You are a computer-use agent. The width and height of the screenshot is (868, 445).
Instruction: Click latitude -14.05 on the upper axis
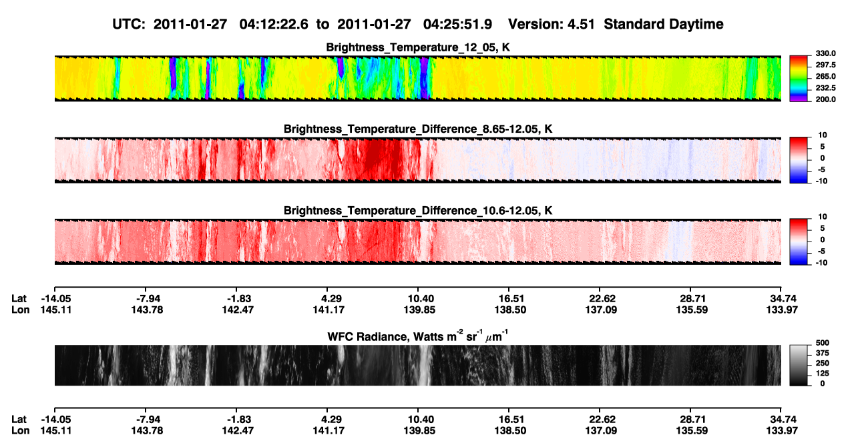[x=55, y=299]
